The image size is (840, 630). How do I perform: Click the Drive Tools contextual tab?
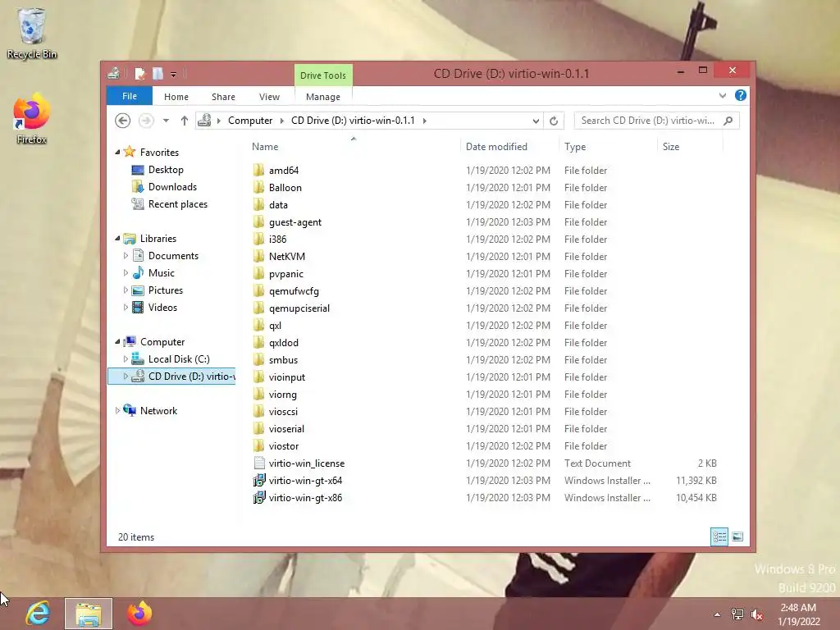click(323, 75)
